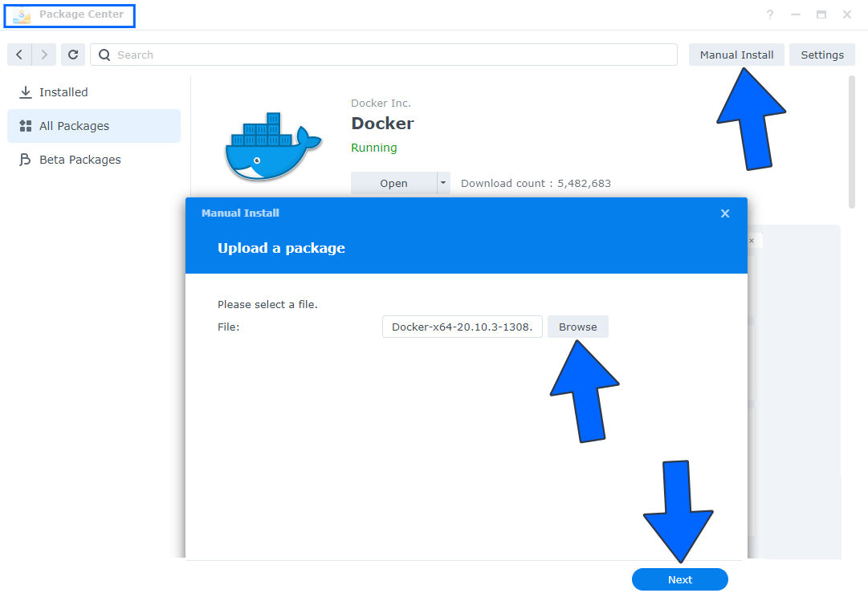Click the Package Center title icon
The image size is (868, 597).
(x=22, y=15)
